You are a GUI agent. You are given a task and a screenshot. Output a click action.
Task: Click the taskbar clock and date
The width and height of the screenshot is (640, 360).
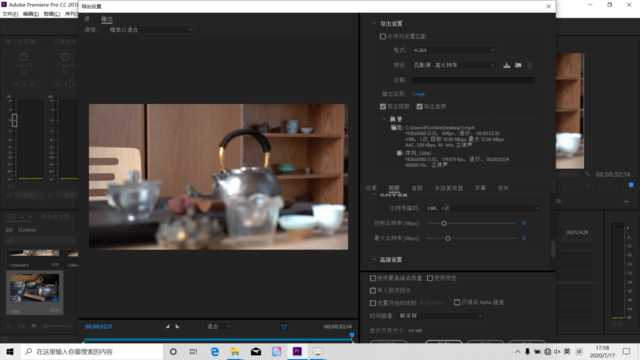point(602,351)
